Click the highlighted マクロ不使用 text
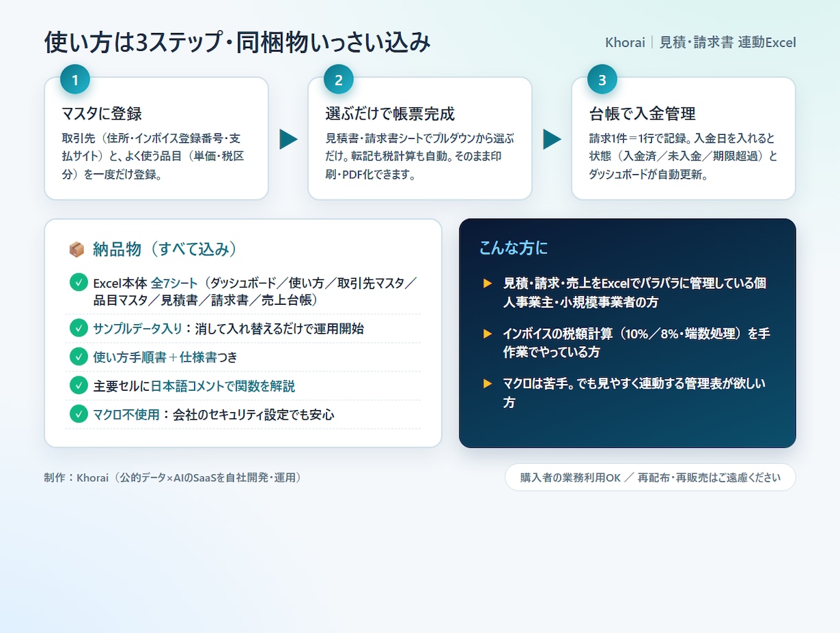The width and height of the screenshot is (840, 633). (126, 415)
